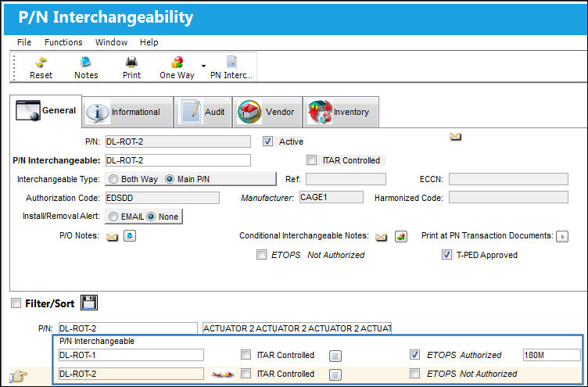
Task: Click the Authorization Code field EDSDD
Action: [x=163, y=198]
